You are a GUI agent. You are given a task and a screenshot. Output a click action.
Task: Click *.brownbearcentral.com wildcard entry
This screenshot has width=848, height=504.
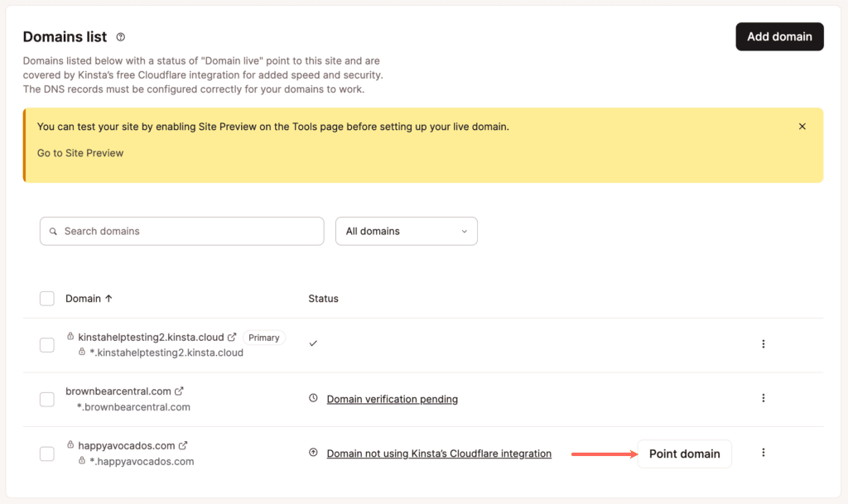pyautogui.click(x=133, y=407)
